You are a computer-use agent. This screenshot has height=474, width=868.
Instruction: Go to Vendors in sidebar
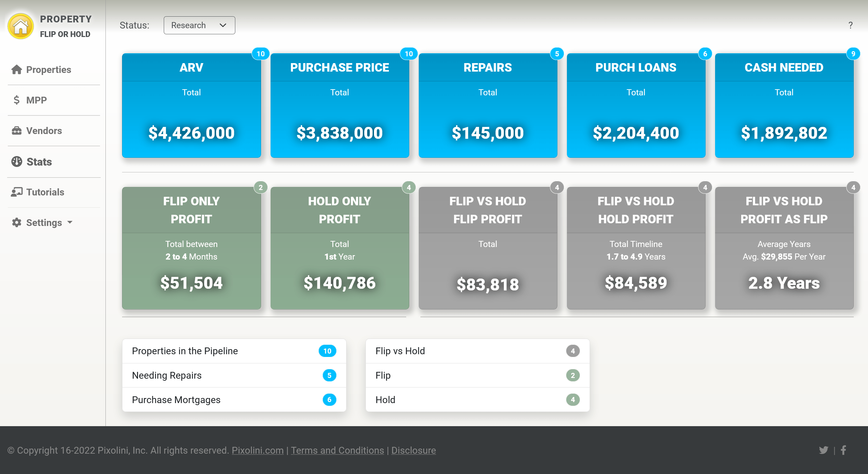pyautogui.click(x=44, y=131)
